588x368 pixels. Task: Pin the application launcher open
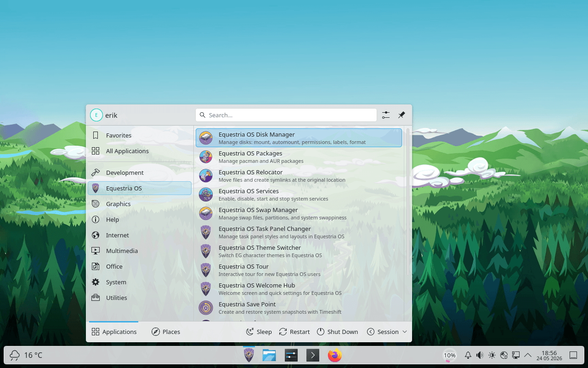pos(401,115)
